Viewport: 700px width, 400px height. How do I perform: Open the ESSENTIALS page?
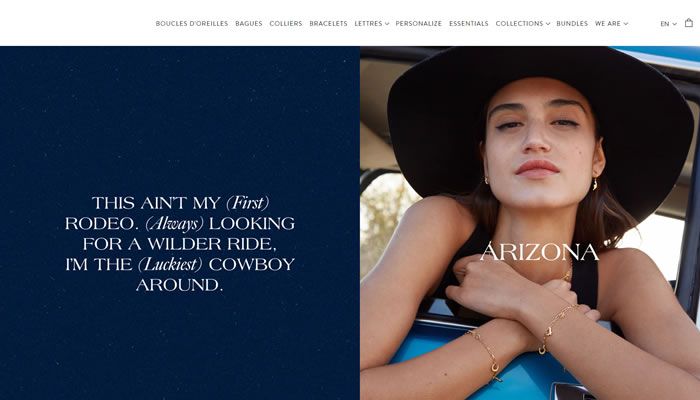pos(469,24)
